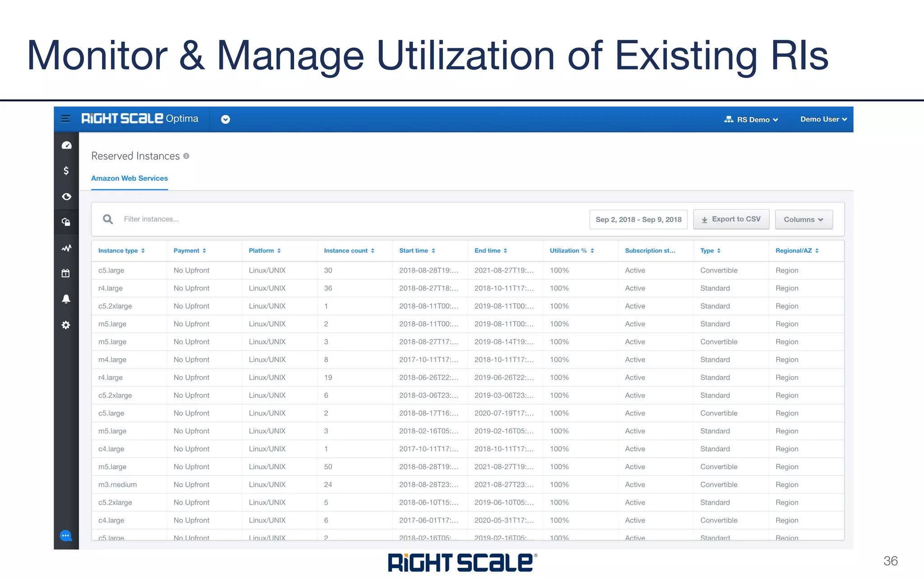Open the alerts bell sidebar icon
This screenshot has height=578, width=924.
66,299
